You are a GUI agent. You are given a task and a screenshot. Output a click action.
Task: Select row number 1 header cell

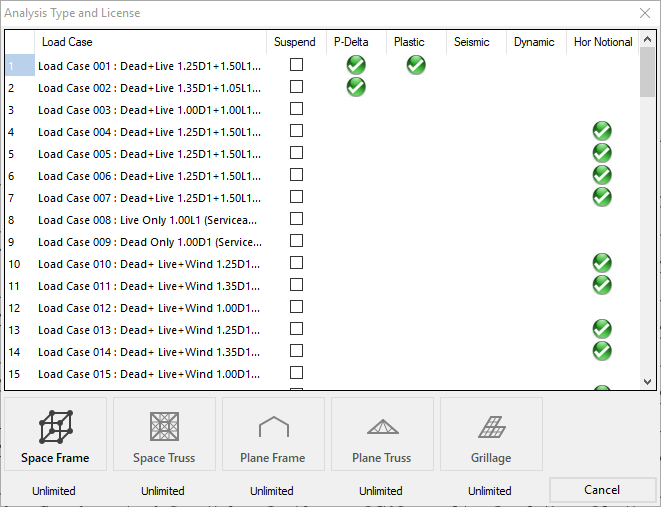point(20,65)
